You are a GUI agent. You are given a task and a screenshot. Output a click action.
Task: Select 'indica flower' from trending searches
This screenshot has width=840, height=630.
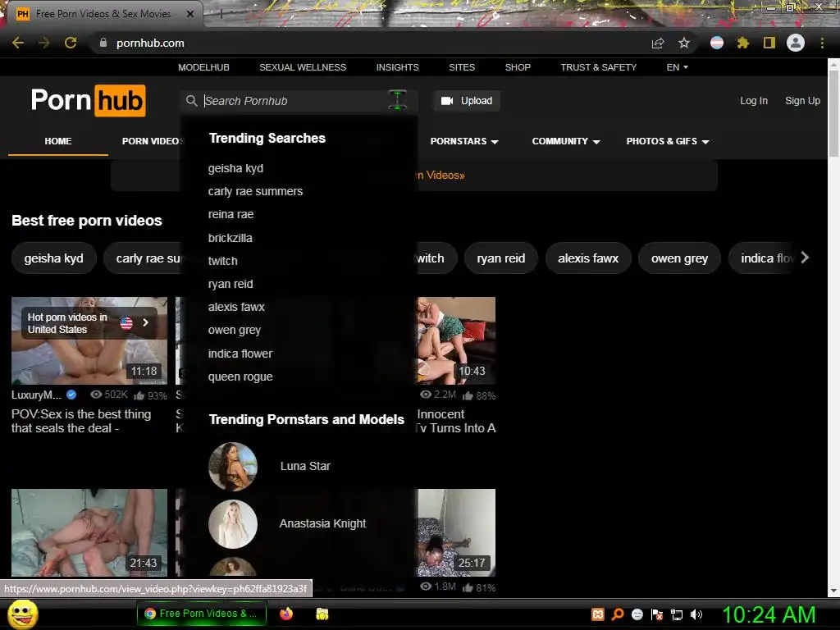tap(240, 354)
